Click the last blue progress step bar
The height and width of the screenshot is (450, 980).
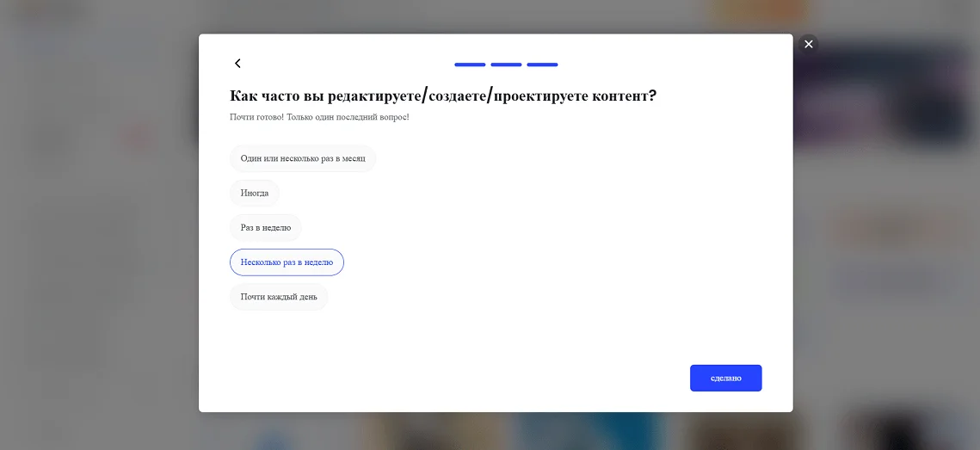coord(542,65)
